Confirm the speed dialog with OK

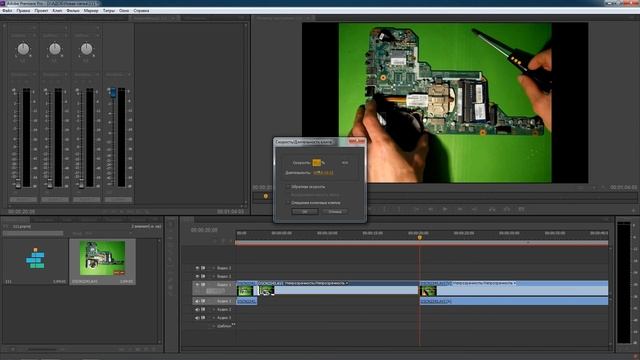point(304,211)
